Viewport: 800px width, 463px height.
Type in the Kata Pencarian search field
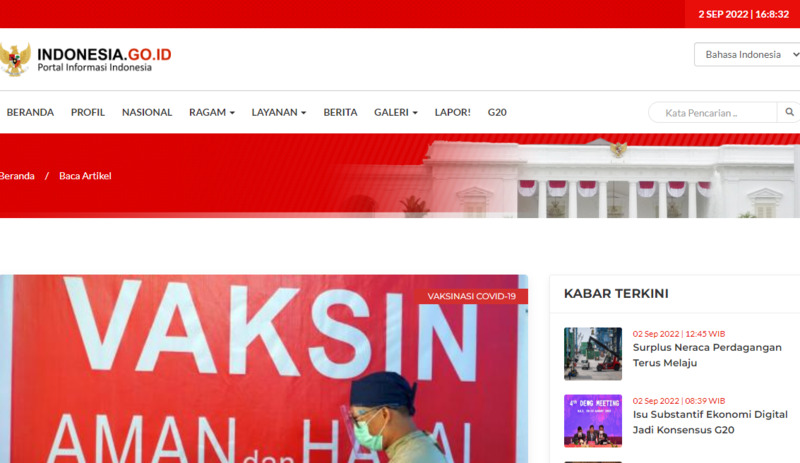(x=712, y=113)
